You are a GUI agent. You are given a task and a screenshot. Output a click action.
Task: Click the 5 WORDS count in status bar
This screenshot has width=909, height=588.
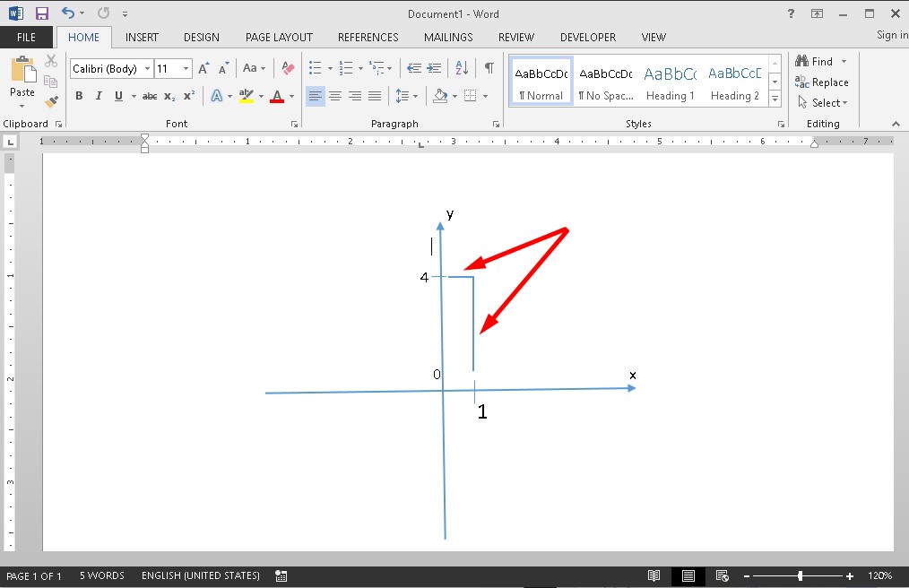[102, 575]
